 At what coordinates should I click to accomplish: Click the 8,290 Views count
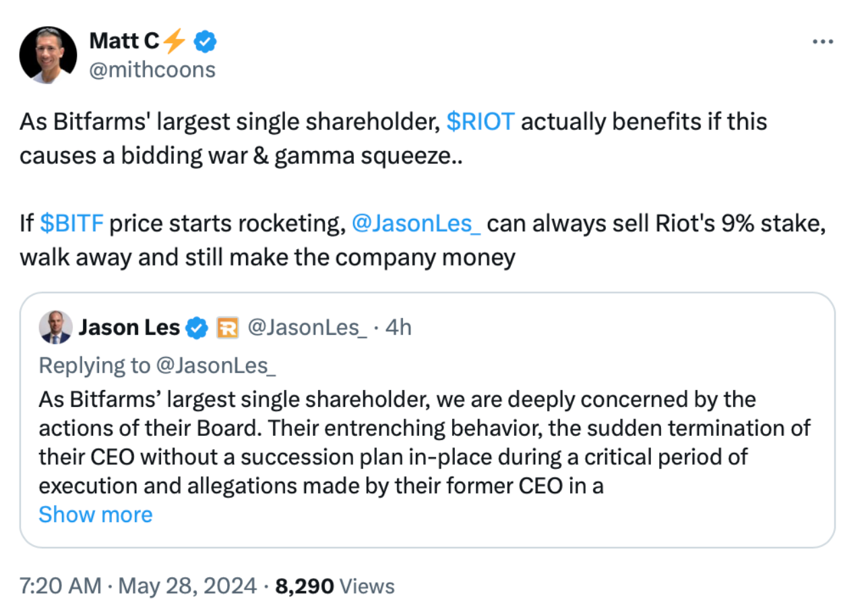[x=335, y=586]
